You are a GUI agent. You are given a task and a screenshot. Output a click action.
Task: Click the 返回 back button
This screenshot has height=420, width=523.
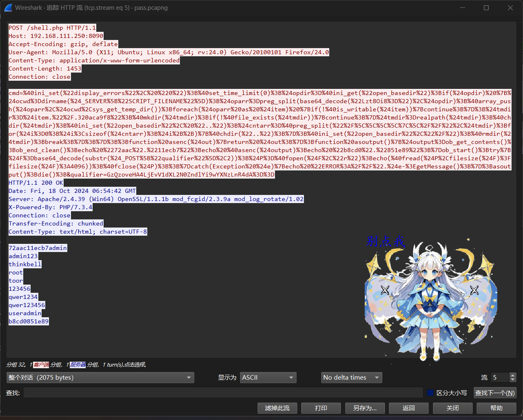click(x=409, y=408)
